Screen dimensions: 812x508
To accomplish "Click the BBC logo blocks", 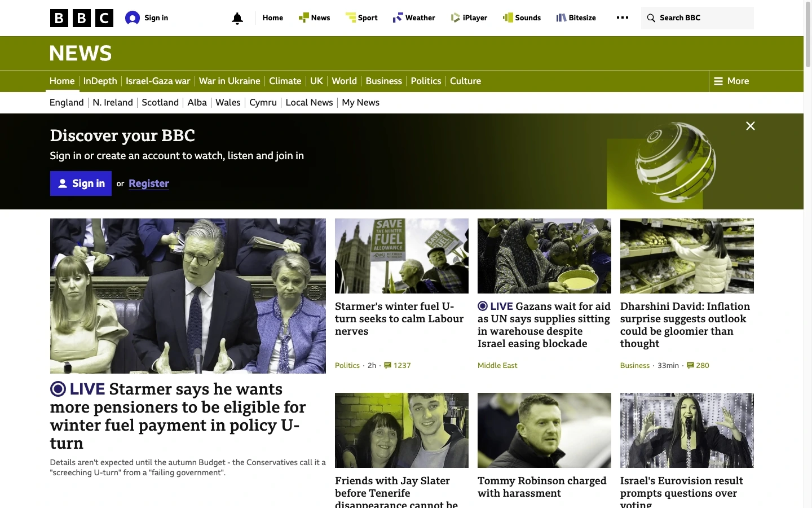I will tap(82, 18).
